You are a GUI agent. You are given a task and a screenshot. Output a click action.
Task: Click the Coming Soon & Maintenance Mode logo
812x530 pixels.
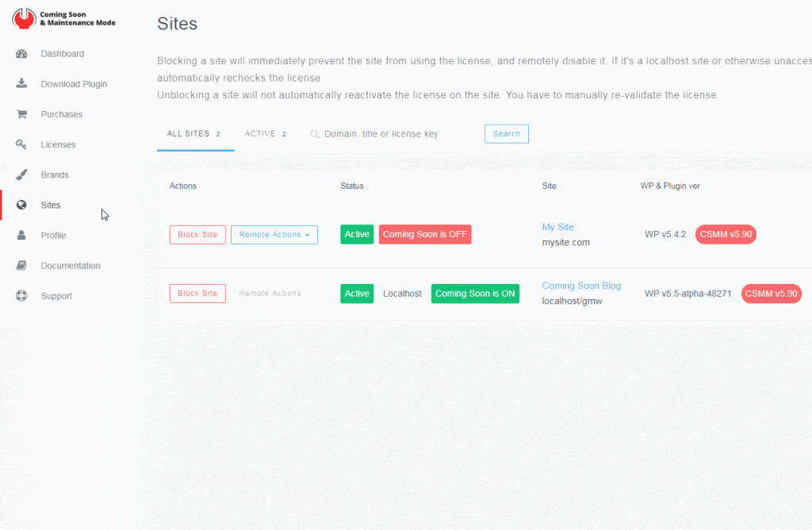(x=64, y=18)
